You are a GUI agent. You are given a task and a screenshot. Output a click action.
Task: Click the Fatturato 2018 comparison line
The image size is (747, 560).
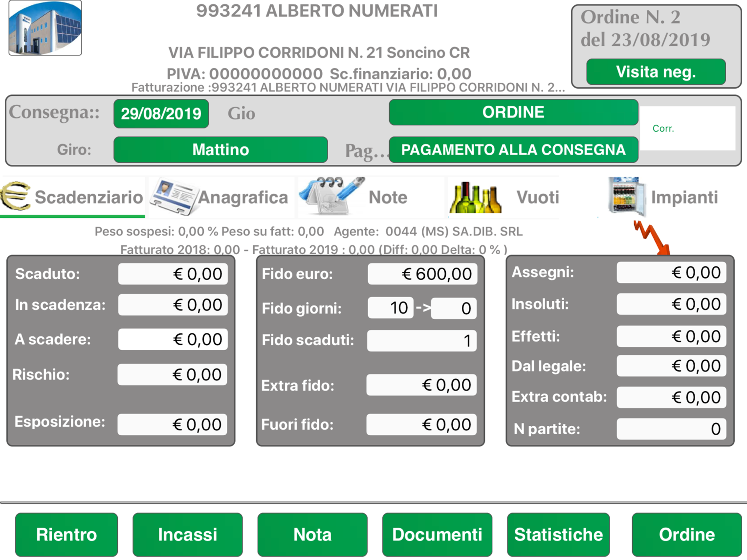pyautogui.click(x=314, y=250)
